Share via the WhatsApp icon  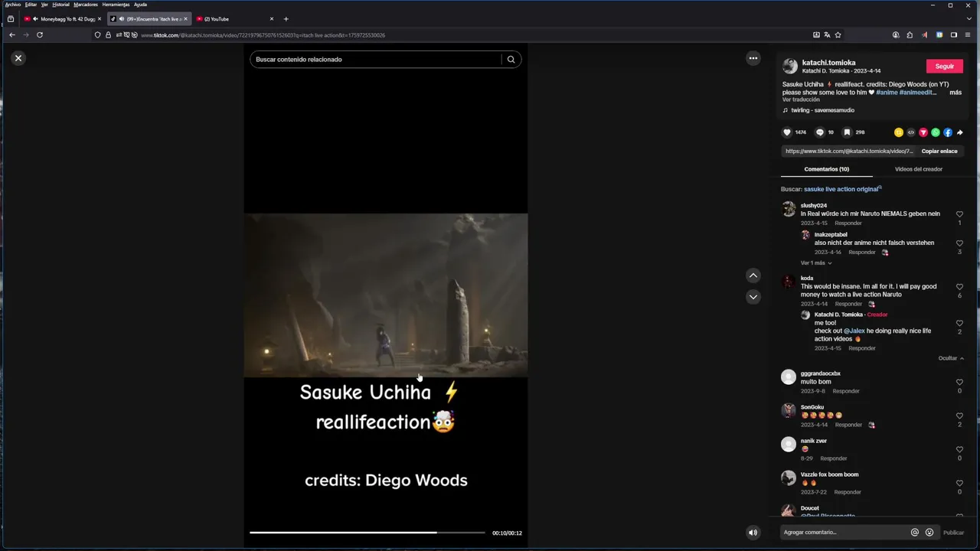coord(936,132)
